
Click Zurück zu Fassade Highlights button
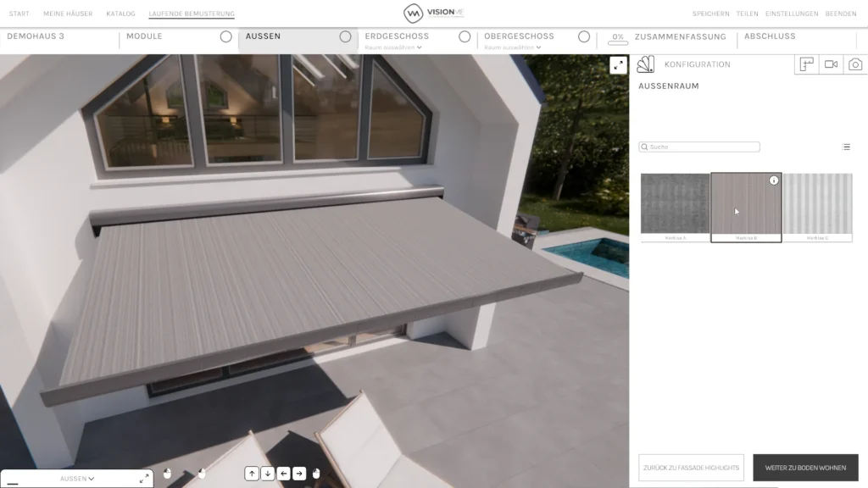coord(691,467)
